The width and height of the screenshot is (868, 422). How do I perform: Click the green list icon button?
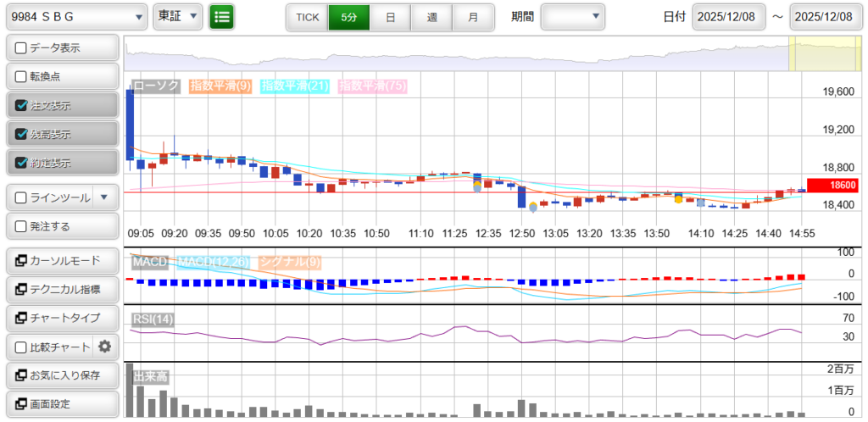[x=222, y=16]
